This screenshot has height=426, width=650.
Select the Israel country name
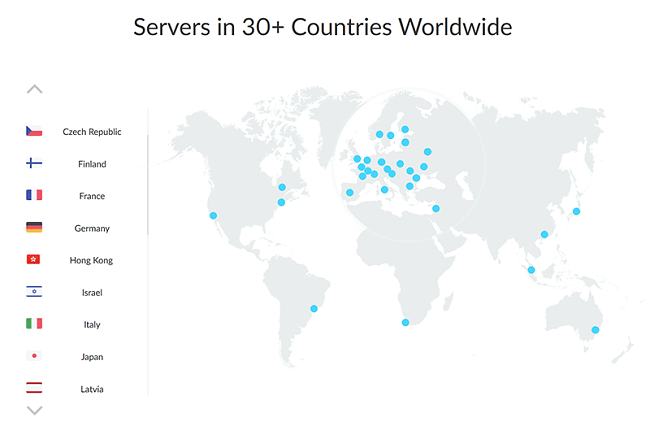coord(92,293)
